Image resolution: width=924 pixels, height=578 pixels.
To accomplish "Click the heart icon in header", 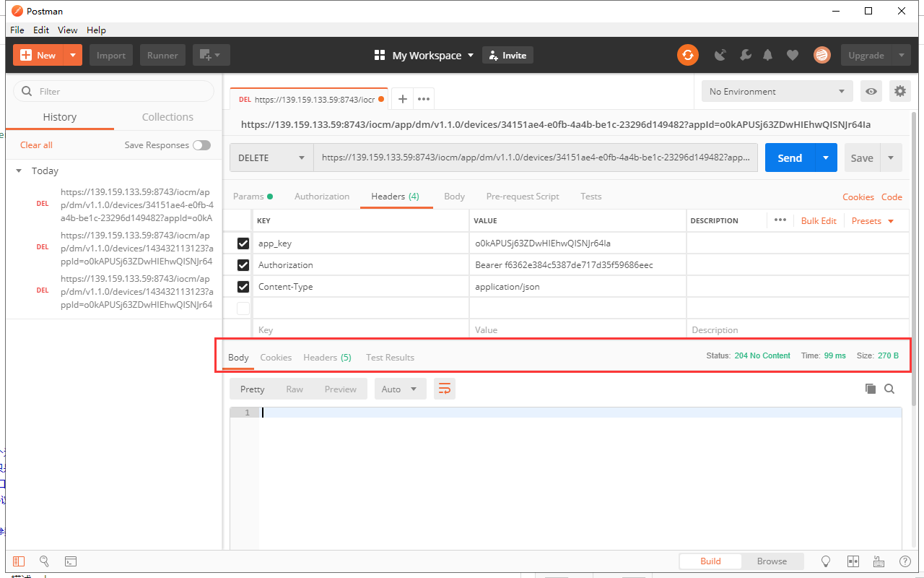I will click(793, 55).
